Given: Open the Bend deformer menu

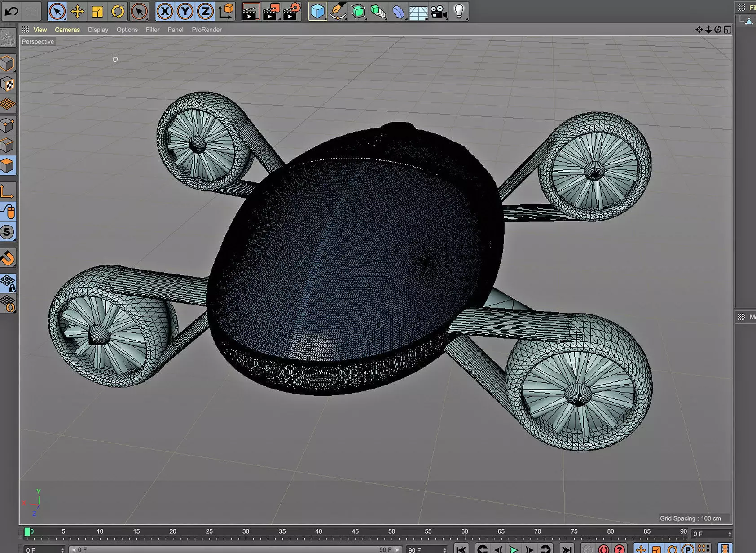Looking at the screenshot, I should point(398,11).
